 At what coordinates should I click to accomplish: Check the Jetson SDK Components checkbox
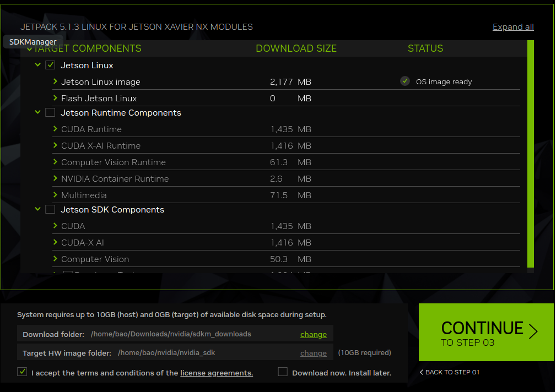click(x=50, y=209)
